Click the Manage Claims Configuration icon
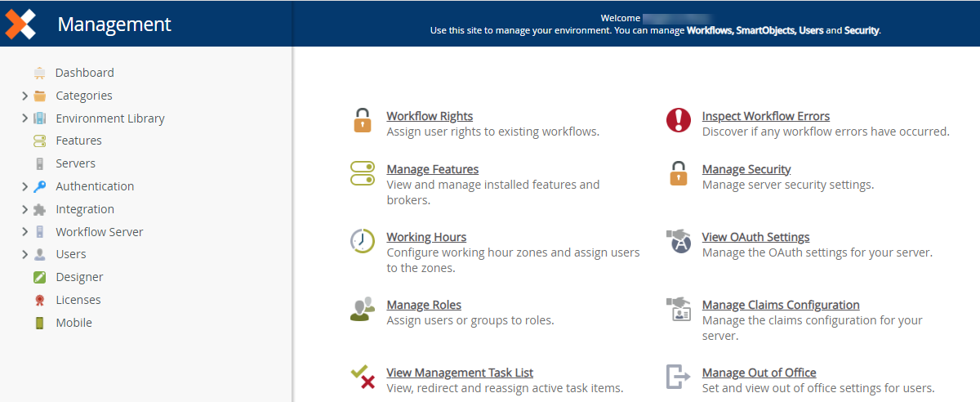The height and width of the screenshot is (402, 980). [679, 309]
